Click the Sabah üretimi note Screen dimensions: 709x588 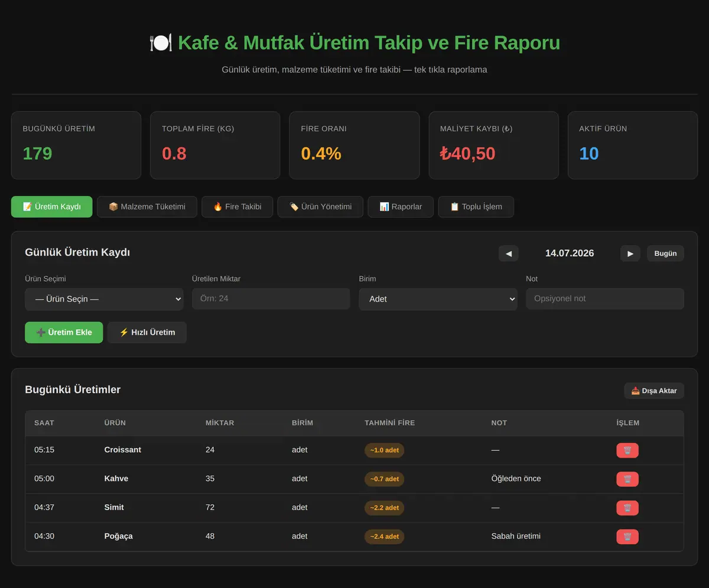click(516, 536)
